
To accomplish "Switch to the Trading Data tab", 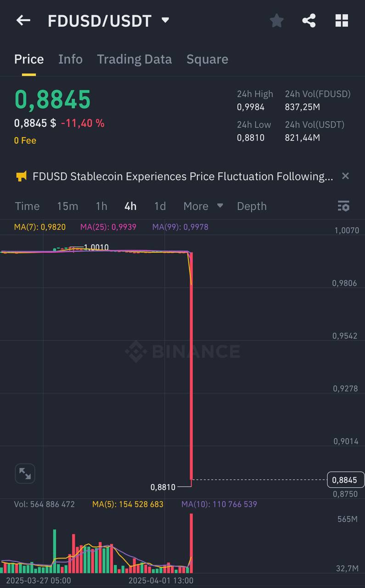I will tap(134, 59).
